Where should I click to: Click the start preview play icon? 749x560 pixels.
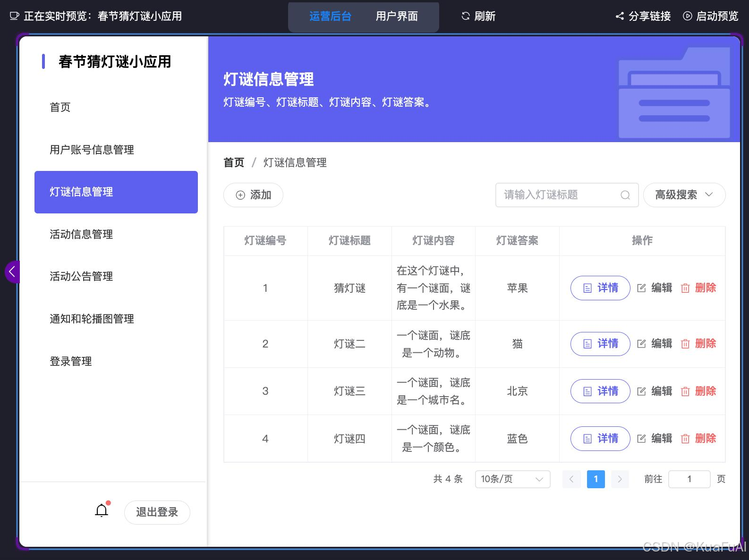point(688,16)
